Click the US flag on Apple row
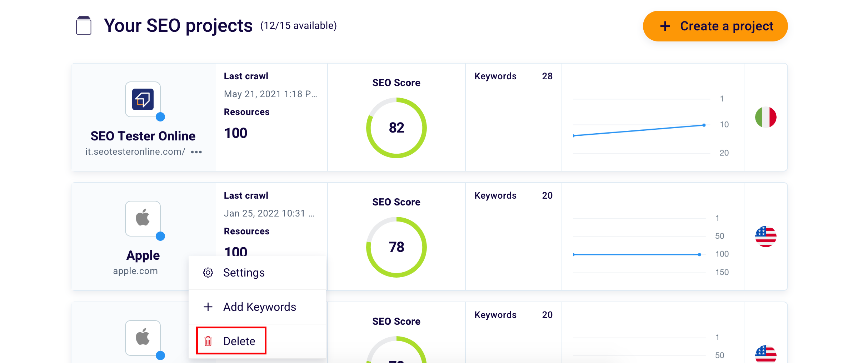This screenshot has height=363, width=868. (x=765, y=237)
